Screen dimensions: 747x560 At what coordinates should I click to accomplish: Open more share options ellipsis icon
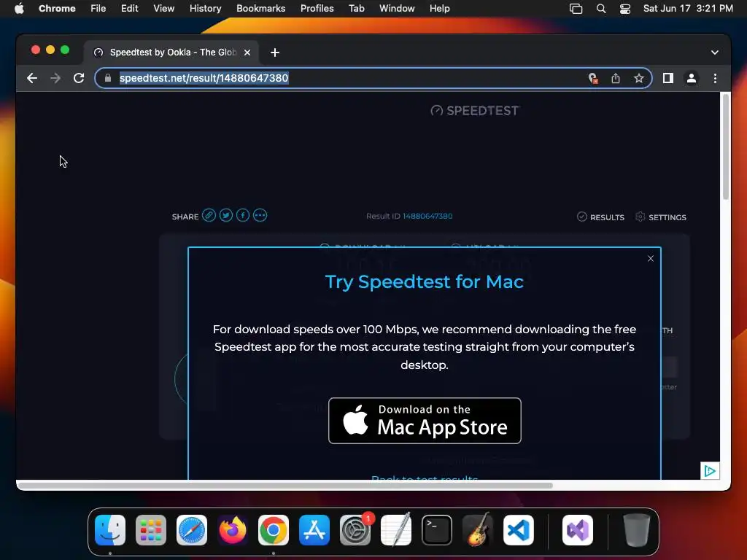[x=260, y=215]
